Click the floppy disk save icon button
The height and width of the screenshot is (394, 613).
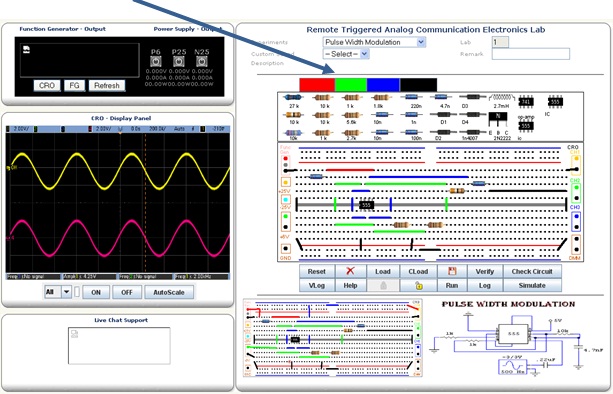(x=452, y=271)
